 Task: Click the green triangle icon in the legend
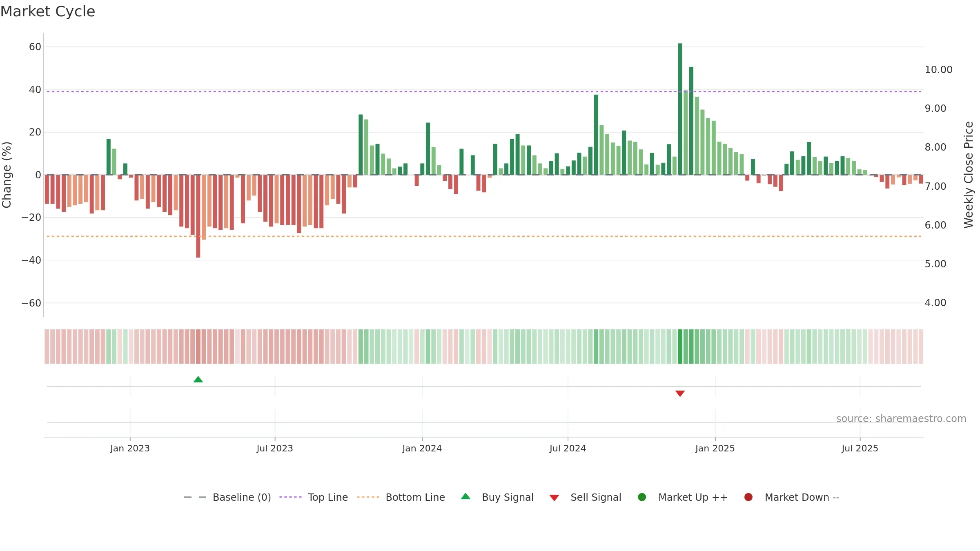pyautogui.click(x=465, y=496)
